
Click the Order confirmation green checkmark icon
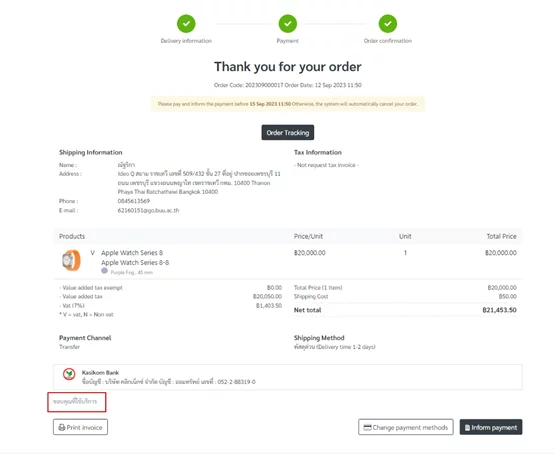[x=388, y=24]
